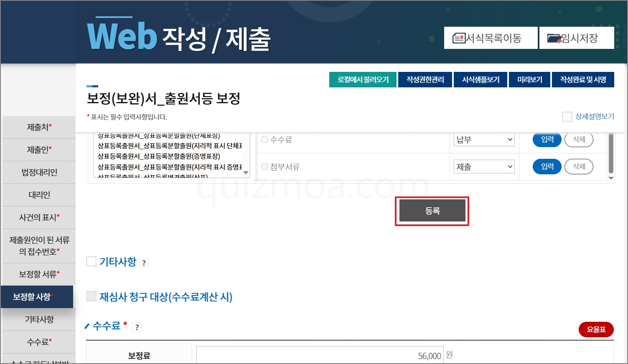Click 작성완료 및 서명 button
The height and width of the screenshot is (364, 628).
coord(583,79)
